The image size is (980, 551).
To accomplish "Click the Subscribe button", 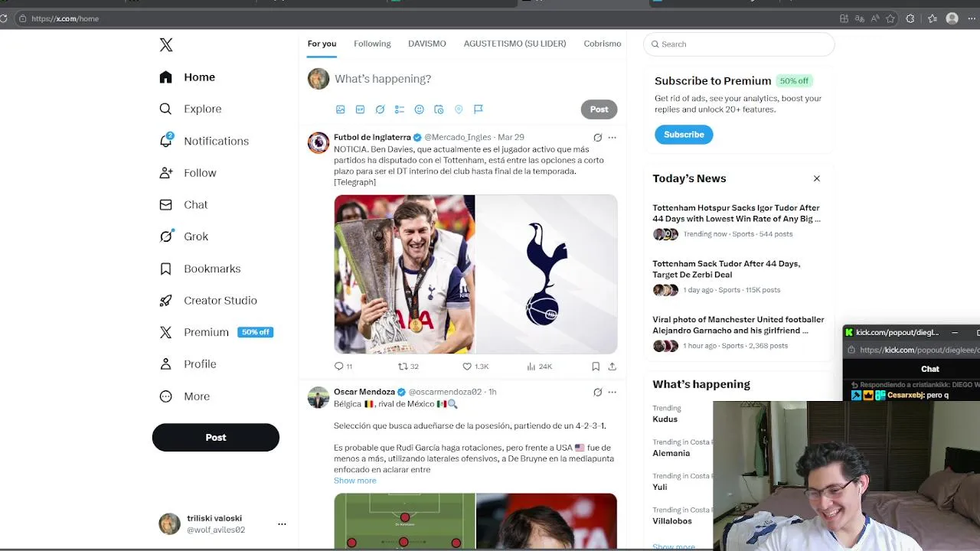I will [x=684, y=135].
